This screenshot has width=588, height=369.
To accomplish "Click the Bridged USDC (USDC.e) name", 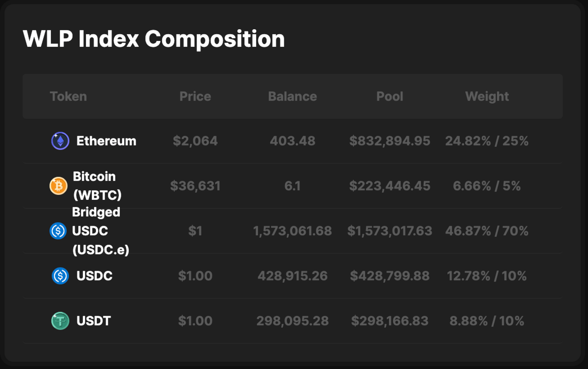I will click(101, 231).
